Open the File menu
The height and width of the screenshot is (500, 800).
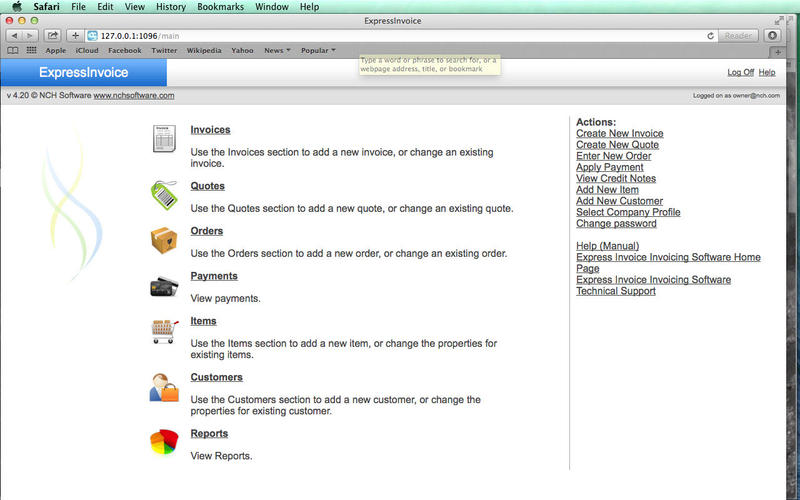[79, 7]
